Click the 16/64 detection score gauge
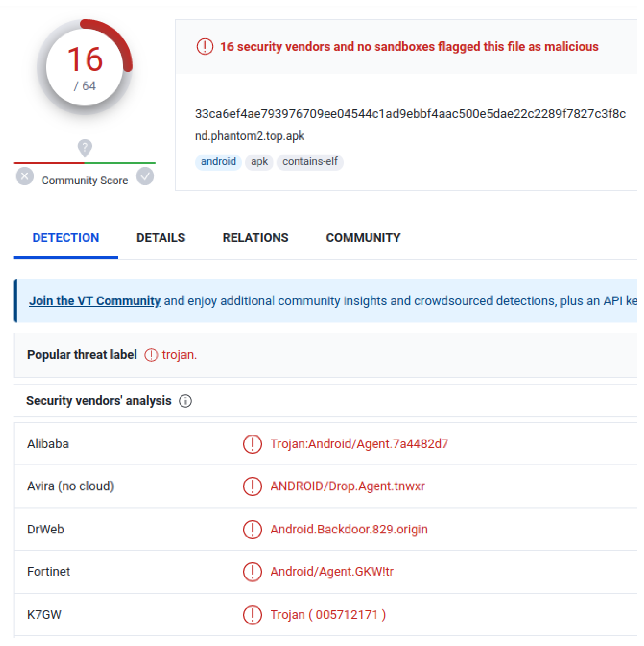Screen dimensions: 644x646 (x=85, y=67)
